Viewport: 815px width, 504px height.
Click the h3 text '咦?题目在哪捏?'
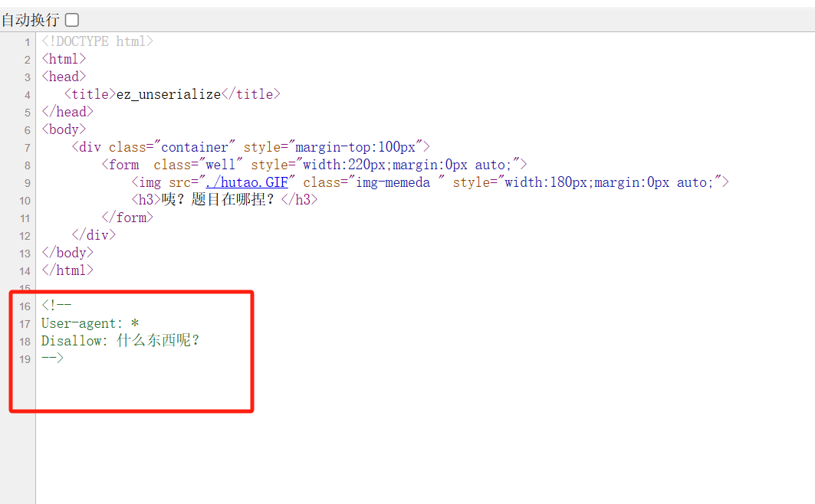click(x=217, y=200)
